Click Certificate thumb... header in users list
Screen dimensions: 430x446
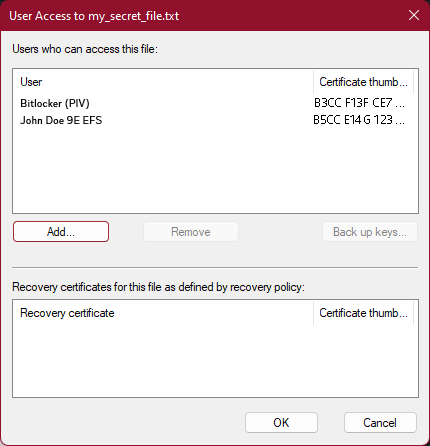tap(363, 82)
